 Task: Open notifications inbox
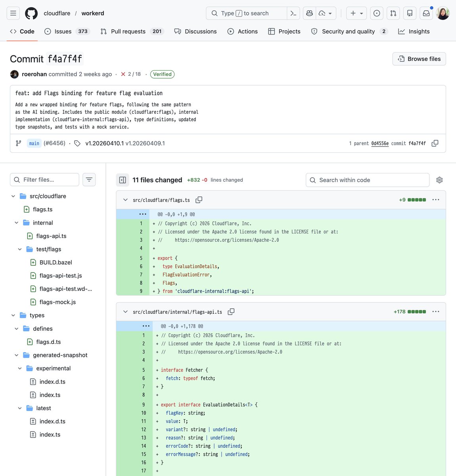coord(426,13)
